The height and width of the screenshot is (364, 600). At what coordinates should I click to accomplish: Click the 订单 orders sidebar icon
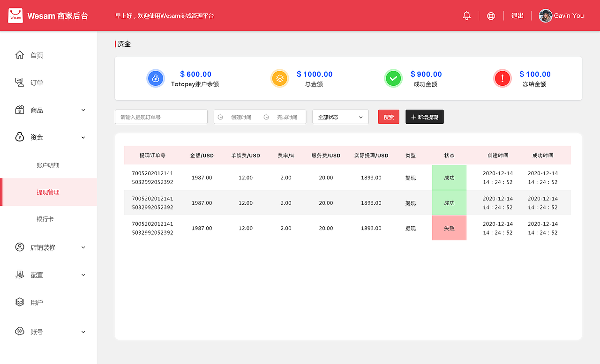tap(20, 82)
